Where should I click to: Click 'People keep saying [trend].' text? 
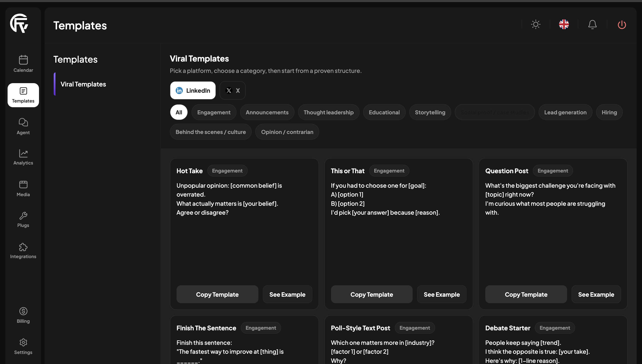(523, 343)
